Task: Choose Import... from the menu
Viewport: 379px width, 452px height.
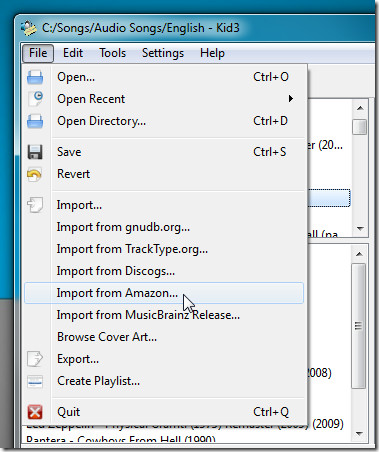Action: click(164, 205)
